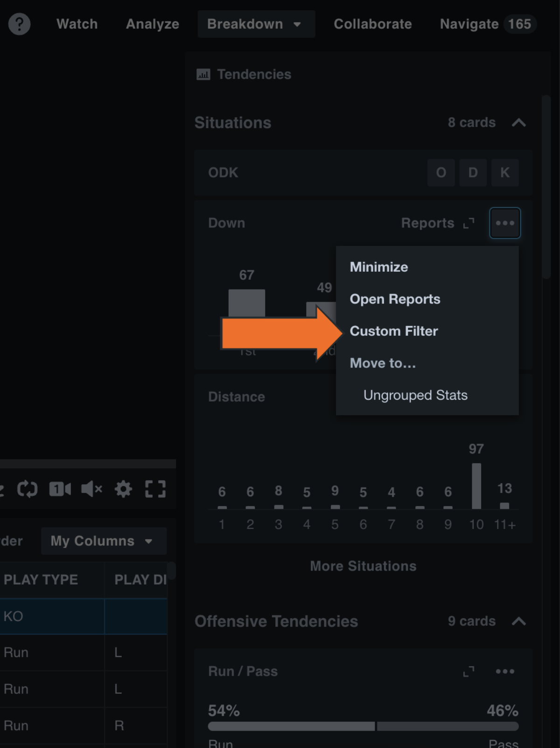Viewport: 560px width, 748px height.
Task: Click the Tendencies panel vertical scrollbar
Action: pos(546,187)
